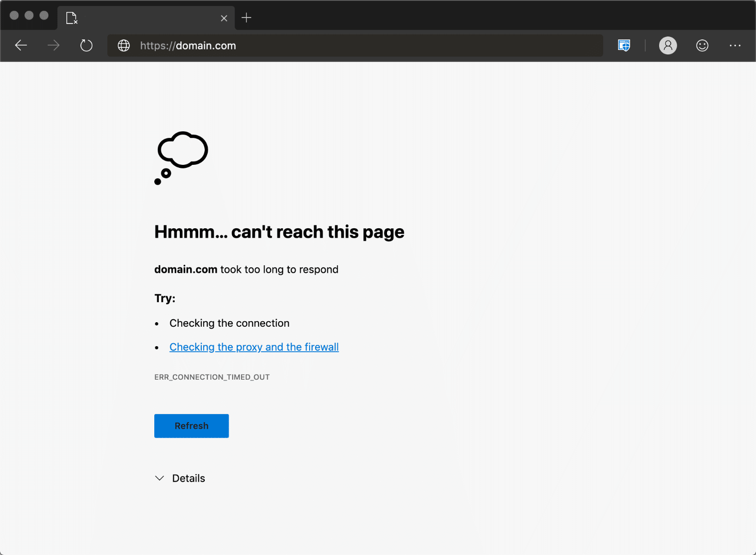Image resolution: width=756 pixels, height=555 pixels.
Task: Open site information via the globe icon
Action: [123, 45]
